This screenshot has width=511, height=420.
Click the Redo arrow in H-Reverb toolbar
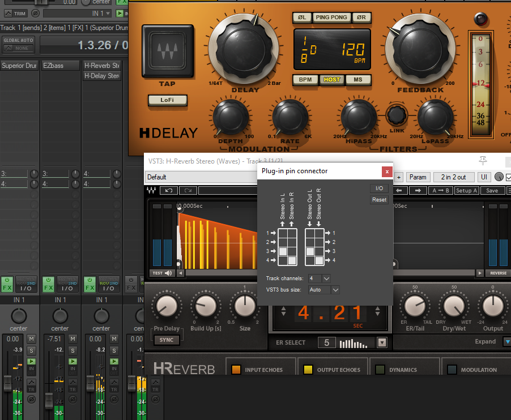point(188,190)
